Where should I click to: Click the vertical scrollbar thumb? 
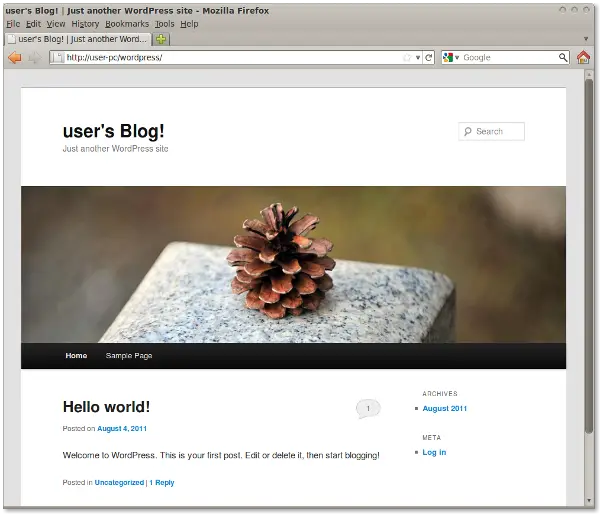[589, 256]
